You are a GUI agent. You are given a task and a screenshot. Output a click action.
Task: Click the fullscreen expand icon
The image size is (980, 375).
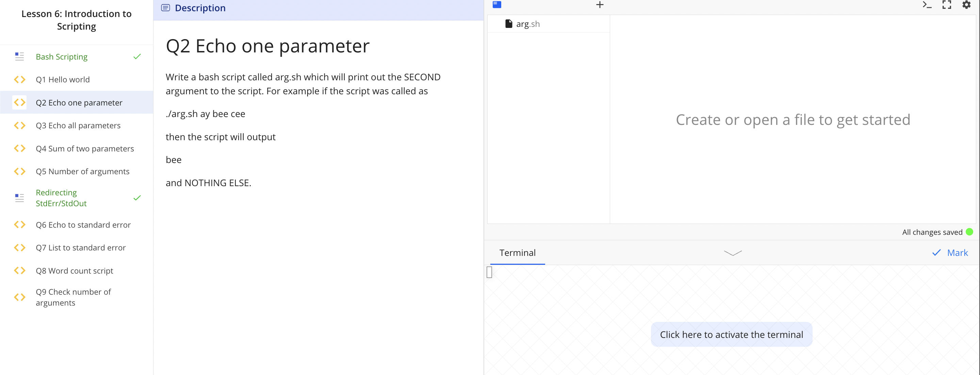947,4
